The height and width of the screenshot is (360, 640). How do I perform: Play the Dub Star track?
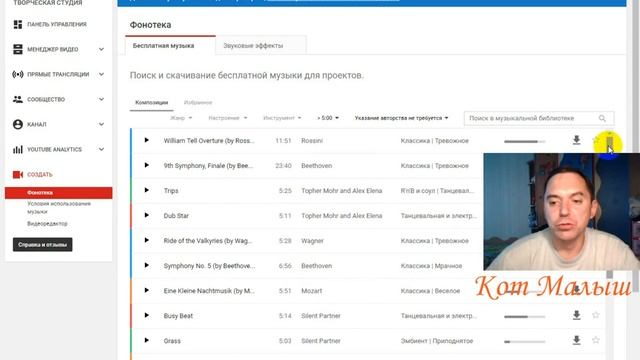(x=147, y=215)
